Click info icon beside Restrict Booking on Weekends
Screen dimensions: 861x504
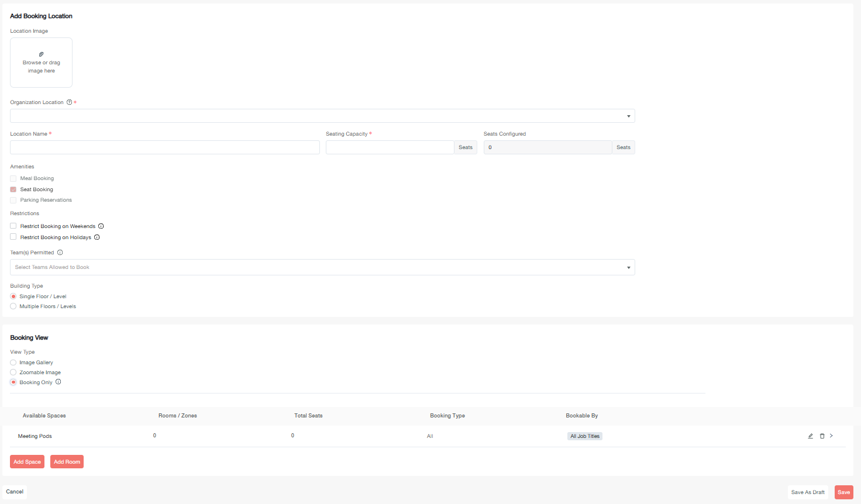[x=101, y=226]
